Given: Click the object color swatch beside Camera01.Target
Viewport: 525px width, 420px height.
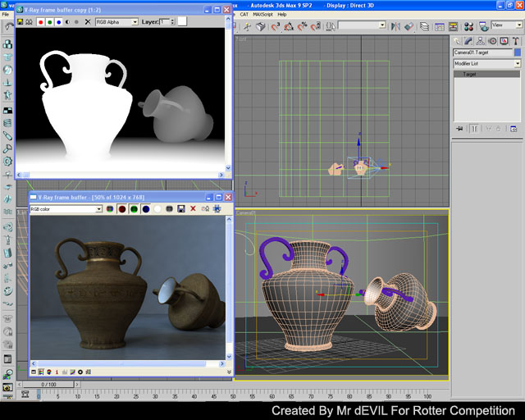Looking at the screenshot, I should pos(517,52).
